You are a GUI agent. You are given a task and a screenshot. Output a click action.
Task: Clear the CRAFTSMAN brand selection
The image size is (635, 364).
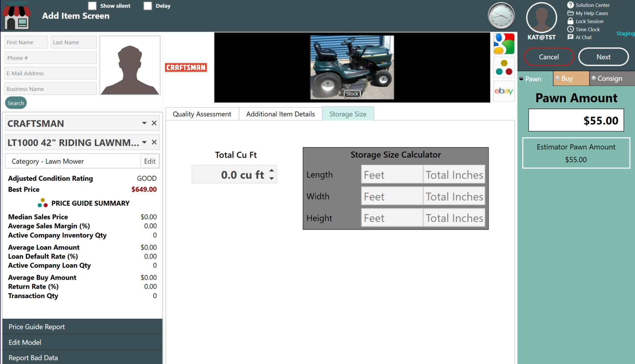[154, 123]
